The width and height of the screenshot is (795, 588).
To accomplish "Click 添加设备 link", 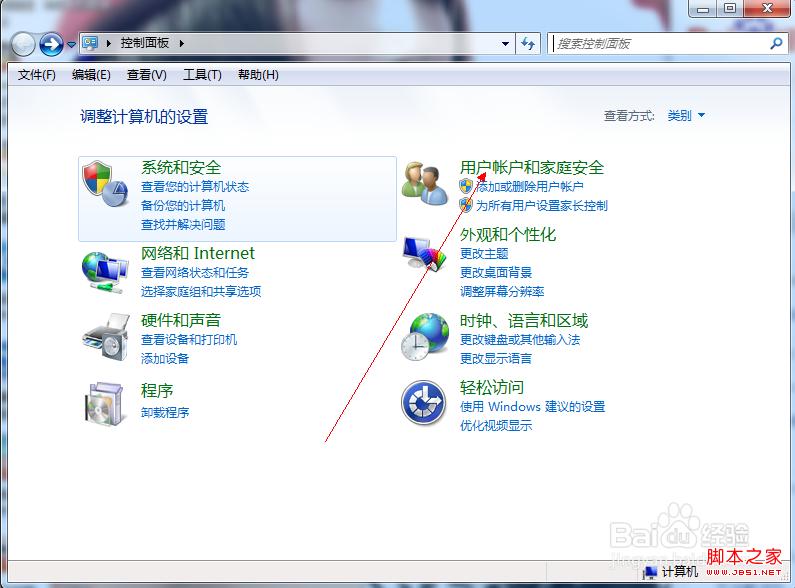I will [165, 358].
